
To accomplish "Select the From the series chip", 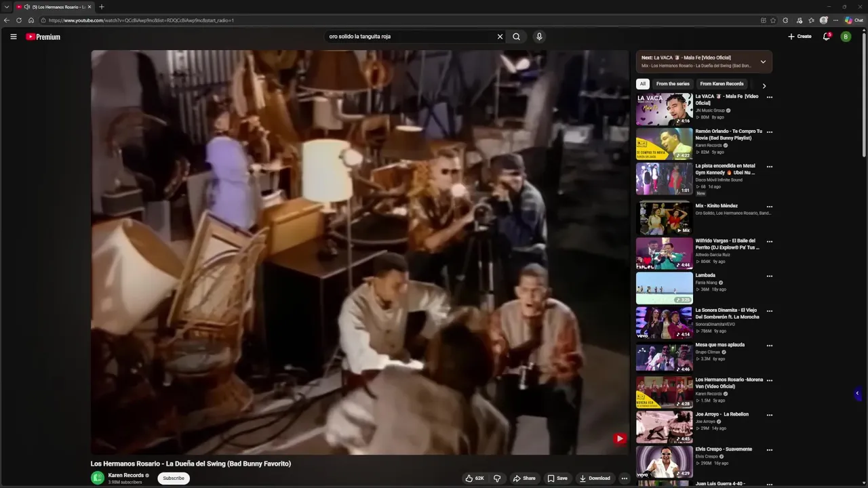I will click(x=673, y=84).
